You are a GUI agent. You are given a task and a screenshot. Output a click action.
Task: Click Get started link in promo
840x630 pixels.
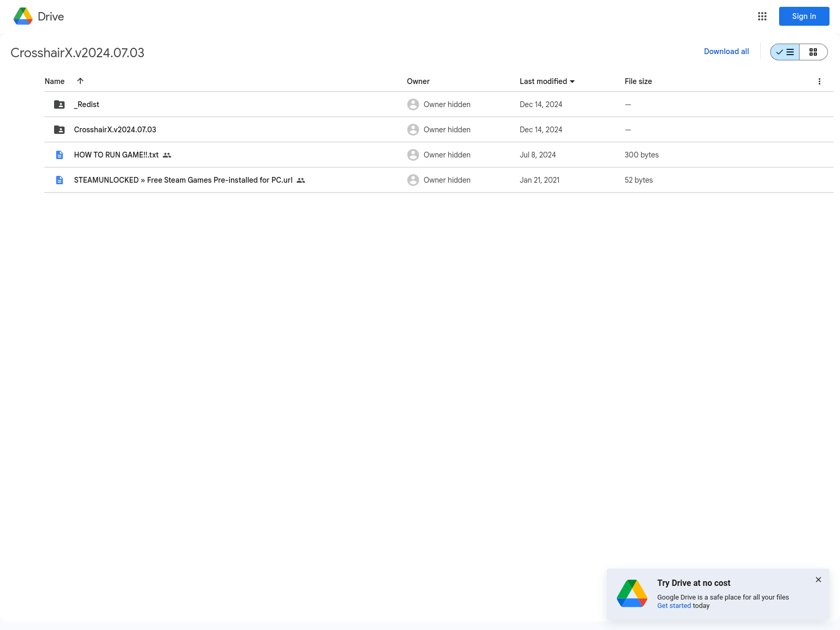[x=674, y=606]
